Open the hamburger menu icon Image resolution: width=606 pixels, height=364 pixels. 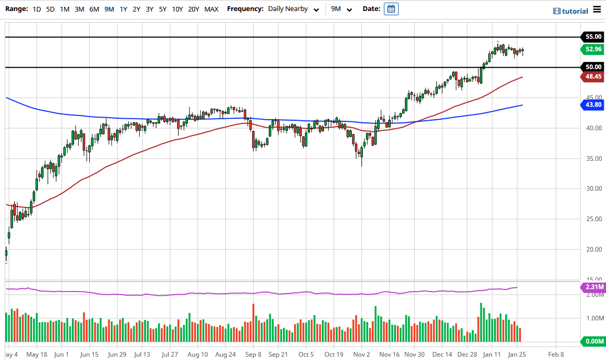597,8
